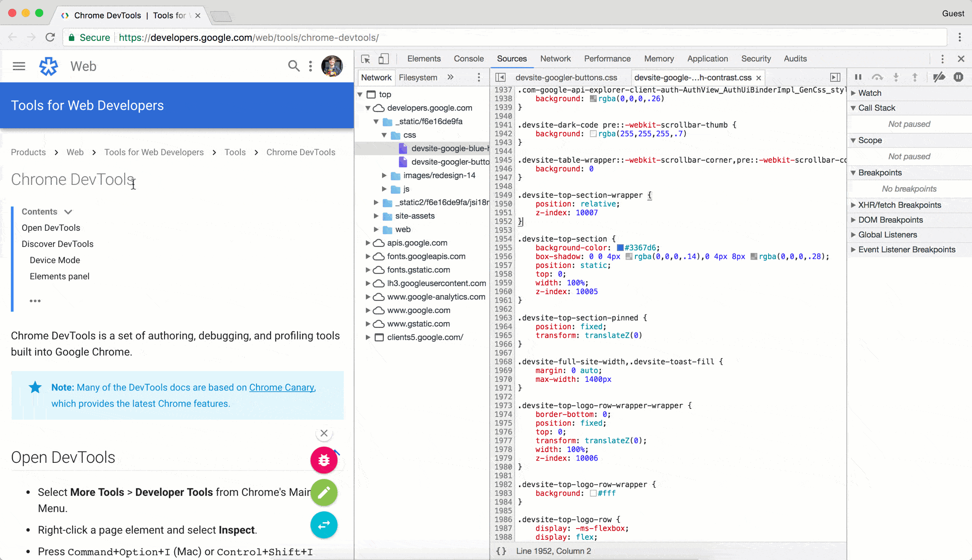Open the devsite-googler-buttons.css file
Screen dimensions: 972x560
point(566,77)
